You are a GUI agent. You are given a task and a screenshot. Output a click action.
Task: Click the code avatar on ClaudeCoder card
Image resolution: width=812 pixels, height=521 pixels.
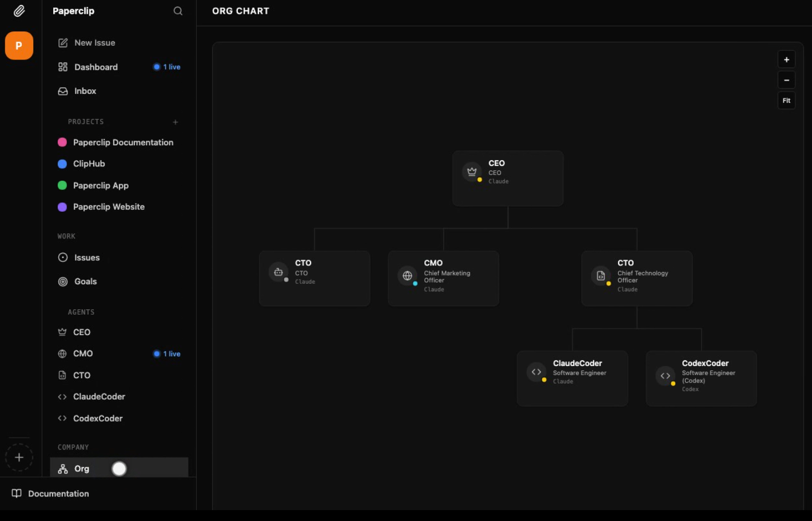pos(536,372)
